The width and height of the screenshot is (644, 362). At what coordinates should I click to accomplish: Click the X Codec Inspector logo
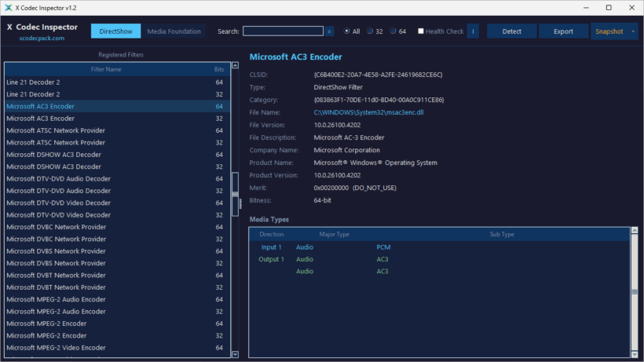click(x=42, y=27)
